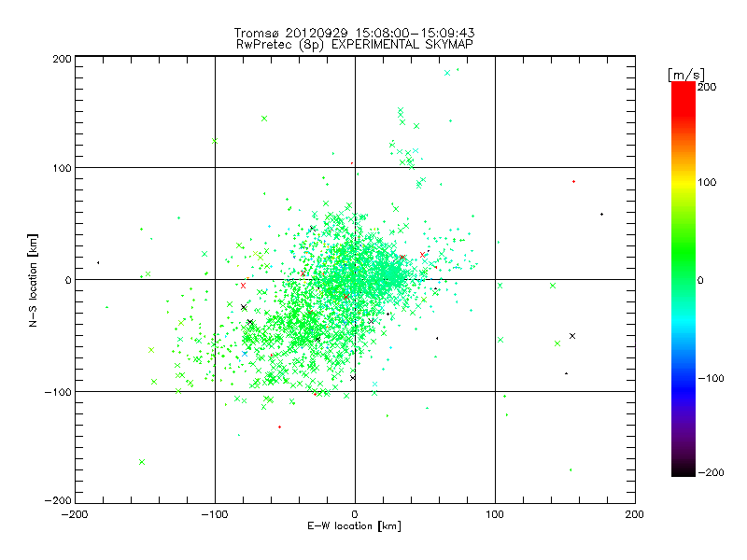Click the '-100' tick label on the N-S axis

click(x=58, y=392)
